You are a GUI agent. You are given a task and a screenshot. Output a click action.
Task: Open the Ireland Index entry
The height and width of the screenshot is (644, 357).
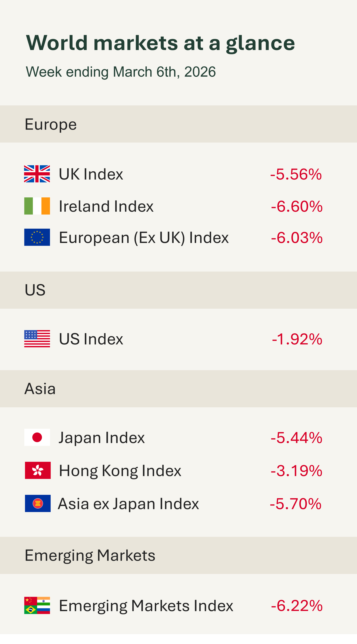click(106, 206)
